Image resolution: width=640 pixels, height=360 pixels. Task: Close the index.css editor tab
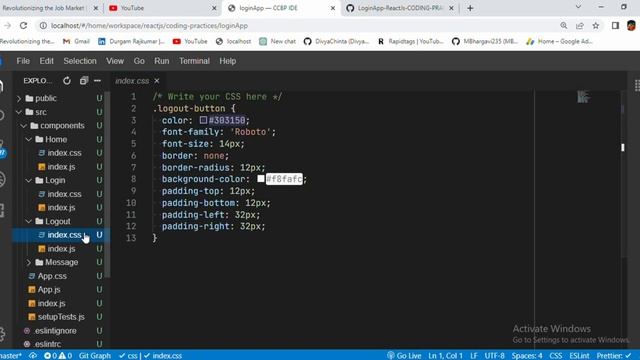pos(157,81)
